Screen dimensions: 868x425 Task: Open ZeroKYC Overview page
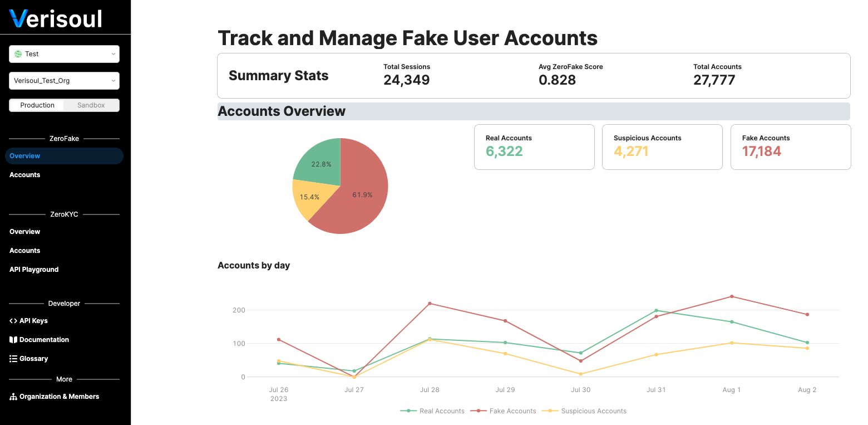tap(25, 232)
